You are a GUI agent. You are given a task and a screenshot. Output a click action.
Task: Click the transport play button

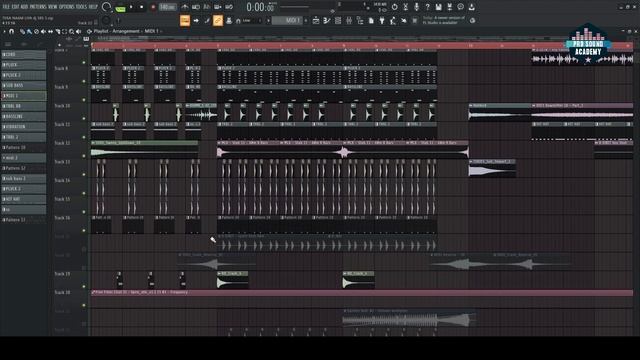click(x=131, y=7)
